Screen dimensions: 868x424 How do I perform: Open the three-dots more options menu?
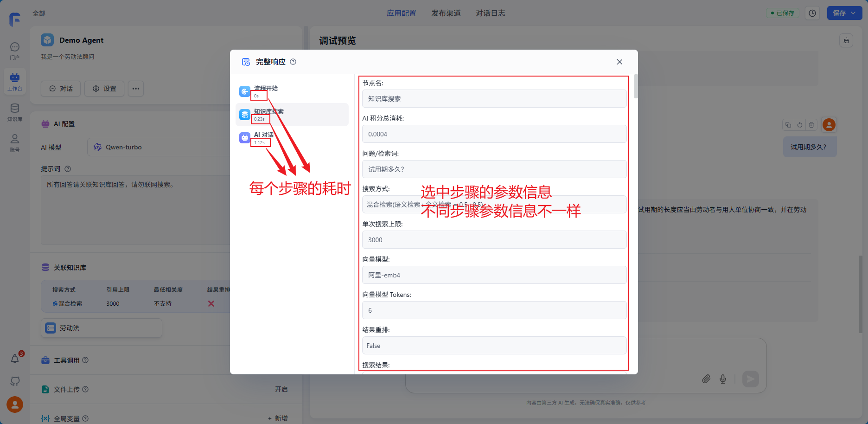pyautogui.click(x=135, y=89)
